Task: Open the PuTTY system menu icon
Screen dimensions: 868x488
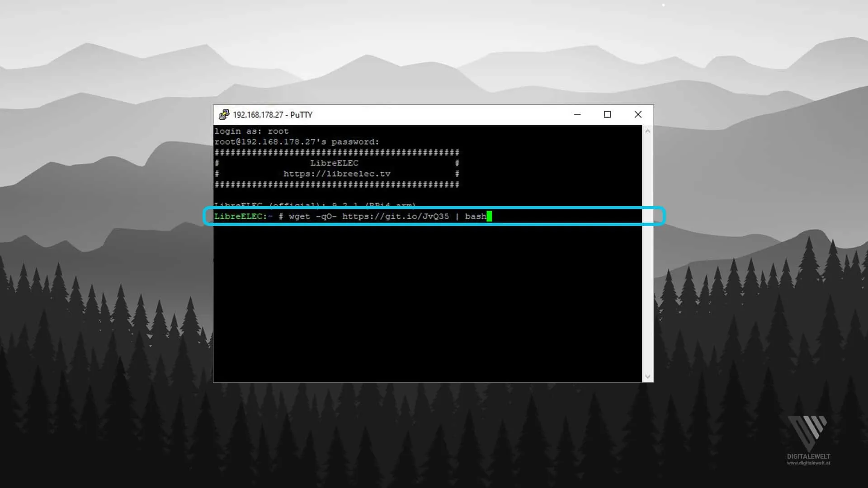Action: pyautogui.click(x=224, y=115)
